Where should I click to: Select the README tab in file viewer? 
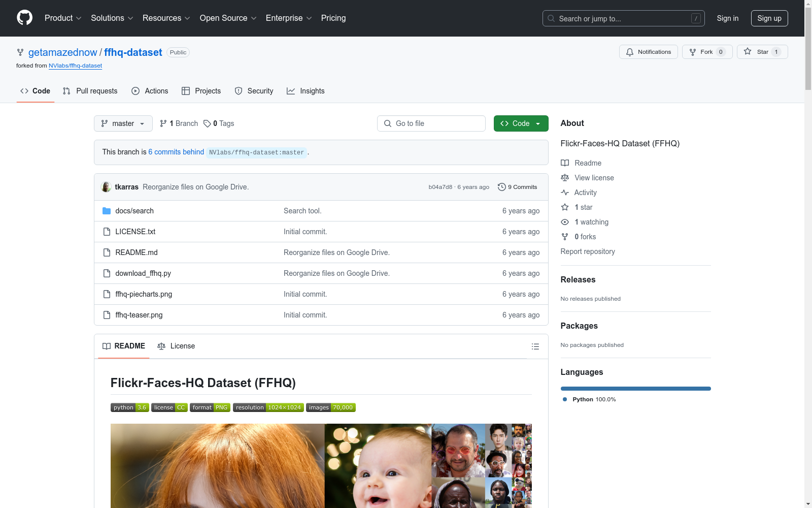click(x=124, y=346)
